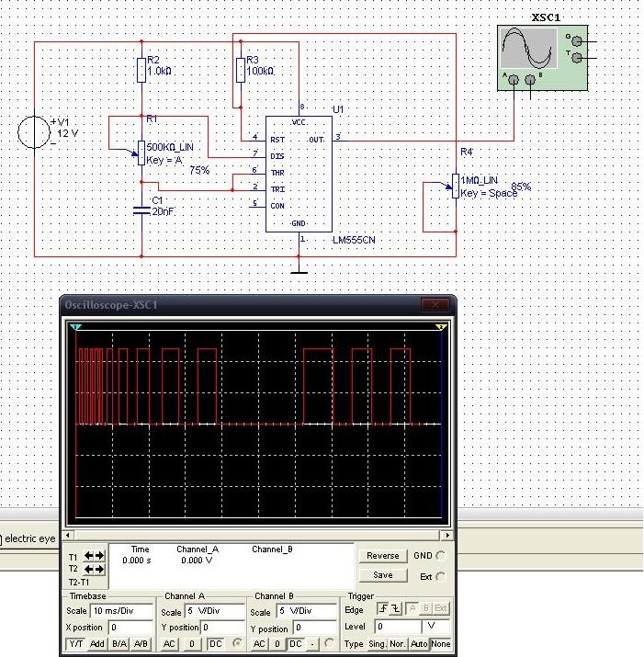Switch timebase display mode to B/A

click(119, 644)
